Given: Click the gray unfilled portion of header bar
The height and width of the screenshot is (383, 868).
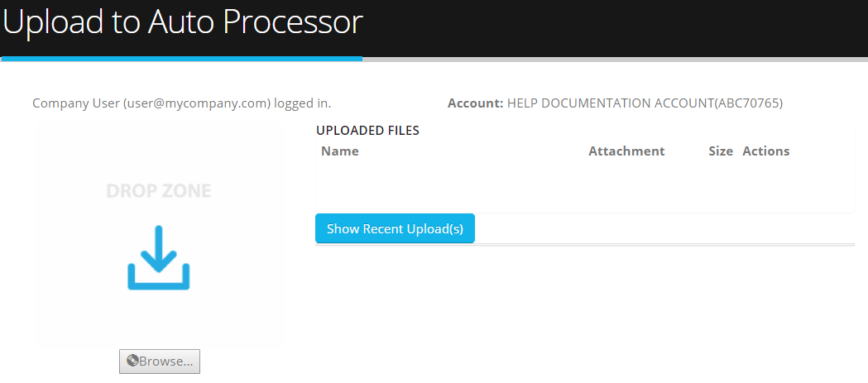Looking at the screenshot, I should [615, 59].
